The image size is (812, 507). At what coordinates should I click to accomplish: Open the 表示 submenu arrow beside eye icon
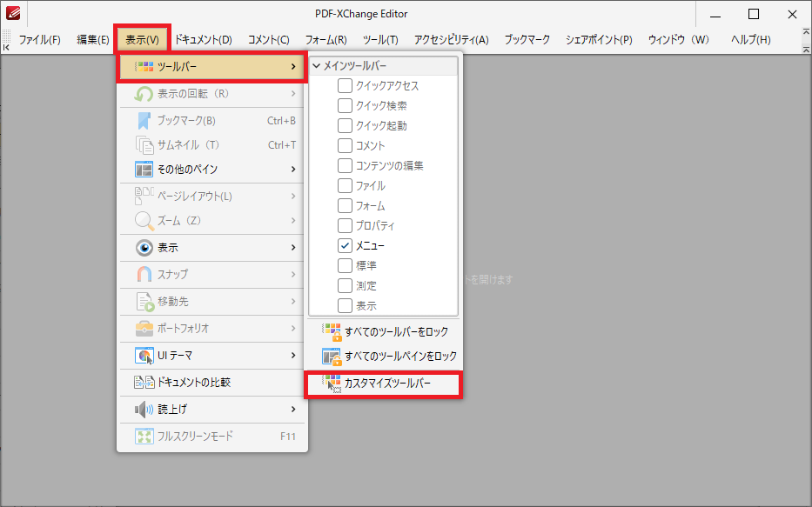click(x=293, y=247)
